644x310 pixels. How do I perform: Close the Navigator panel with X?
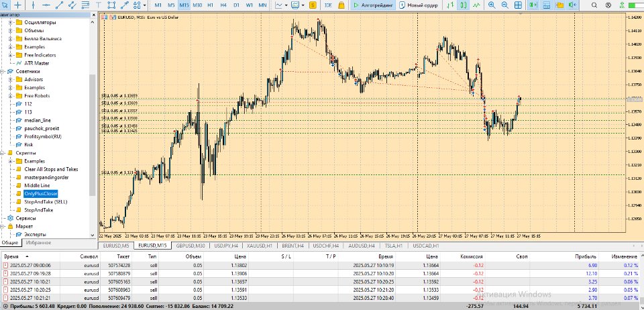[x=94, y=15]
